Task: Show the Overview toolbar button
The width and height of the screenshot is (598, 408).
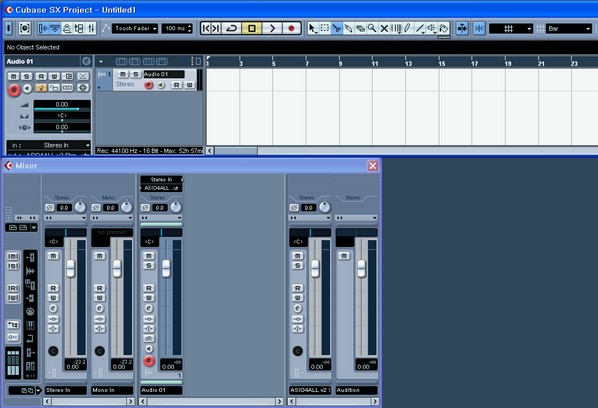Action: click(x=67, y=28)
